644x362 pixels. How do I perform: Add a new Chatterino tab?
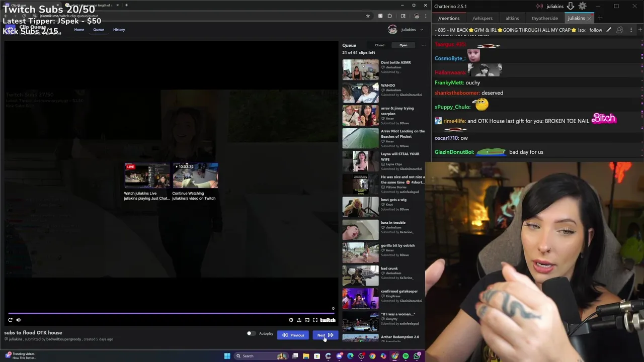pos(600,18)
